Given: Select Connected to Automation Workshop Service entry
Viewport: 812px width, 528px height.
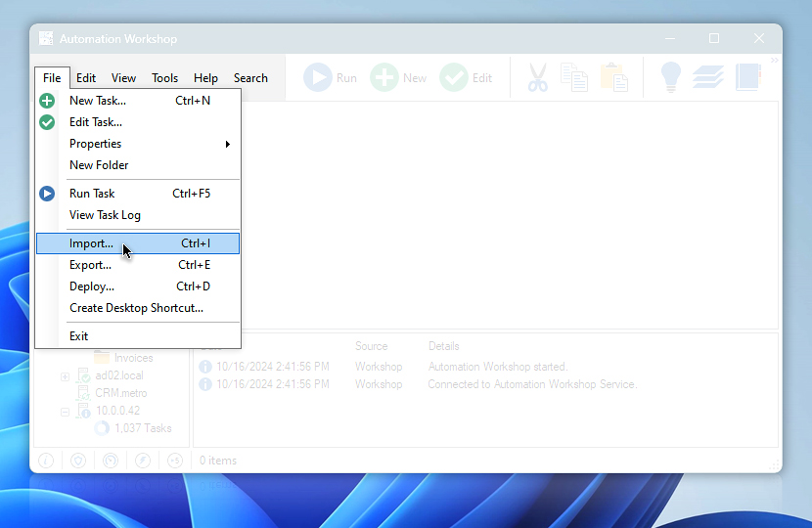Looking at the screenshot, I should (418, 384).
